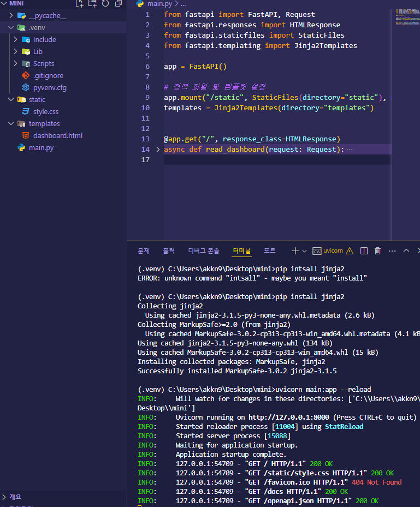Select the Include folder row
420x507 pixels.
point(63,39)
